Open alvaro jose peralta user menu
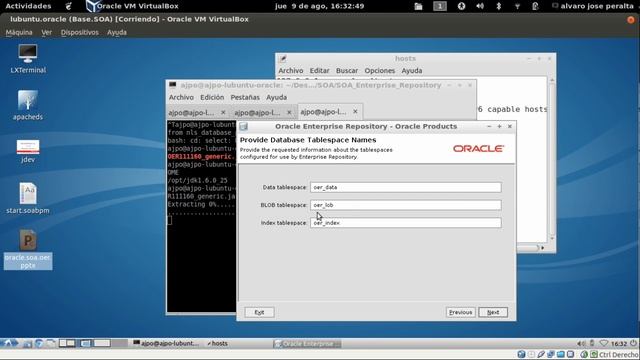 click(x=593, y=6)
